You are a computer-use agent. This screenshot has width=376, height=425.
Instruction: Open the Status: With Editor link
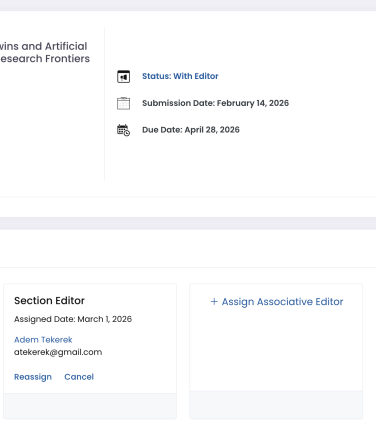click(180, 76)
